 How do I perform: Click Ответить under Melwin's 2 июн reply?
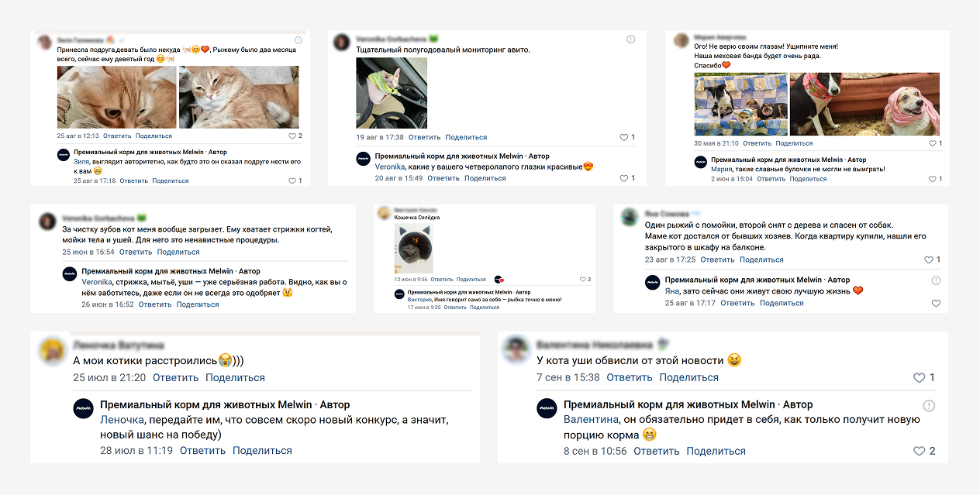pos(771,179)
